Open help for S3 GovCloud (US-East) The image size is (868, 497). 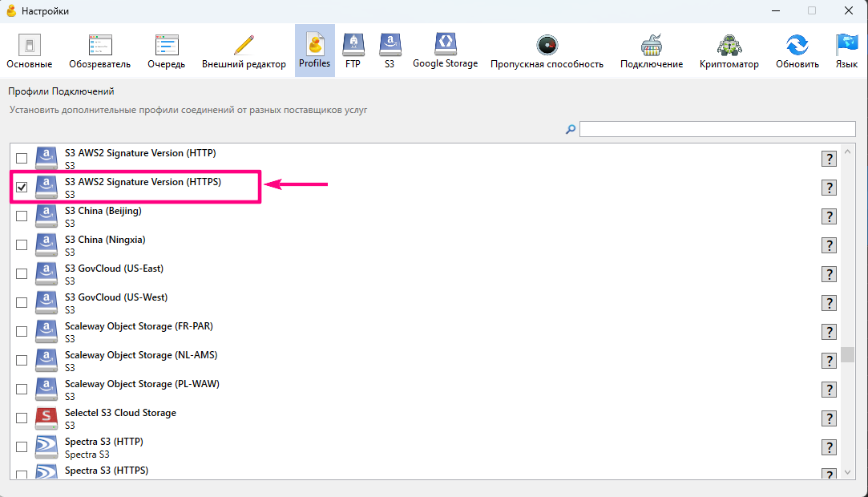(829, 274)
